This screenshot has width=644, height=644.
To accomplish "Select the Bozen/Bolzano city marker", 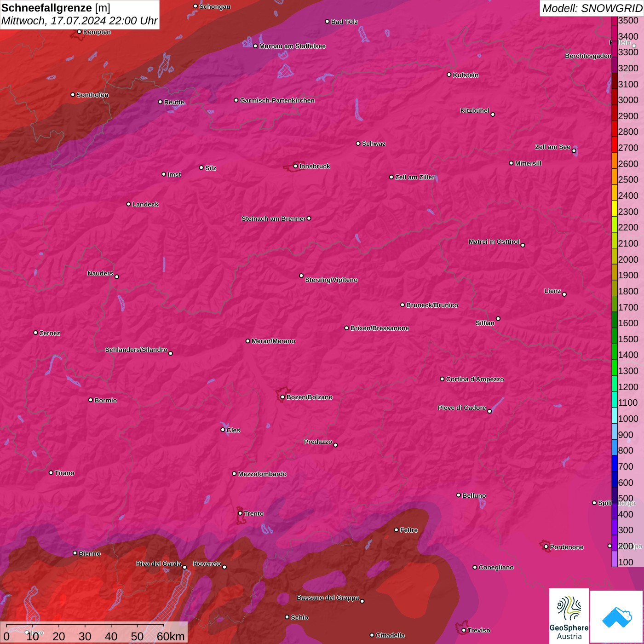I will [x=282, y=397].
